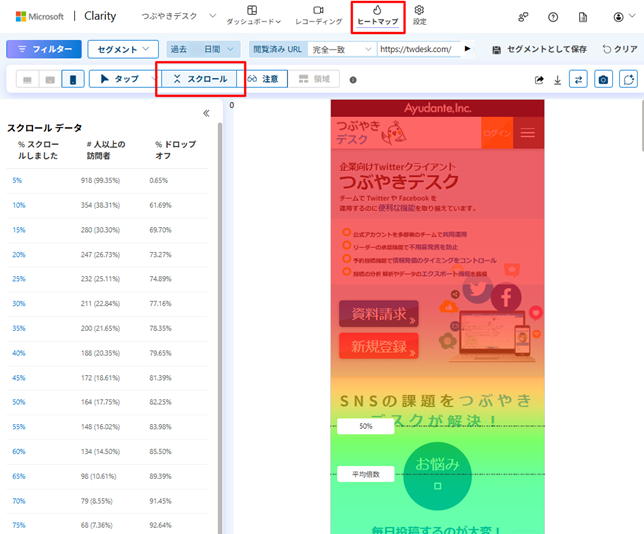
Task: Select the 70% scroll row
Action: (107, 501)
